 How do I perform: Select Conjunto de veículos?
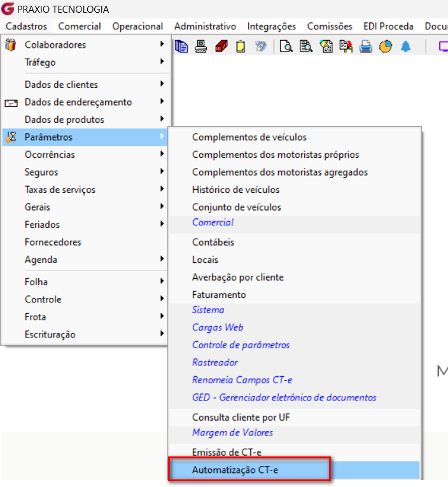294,207
